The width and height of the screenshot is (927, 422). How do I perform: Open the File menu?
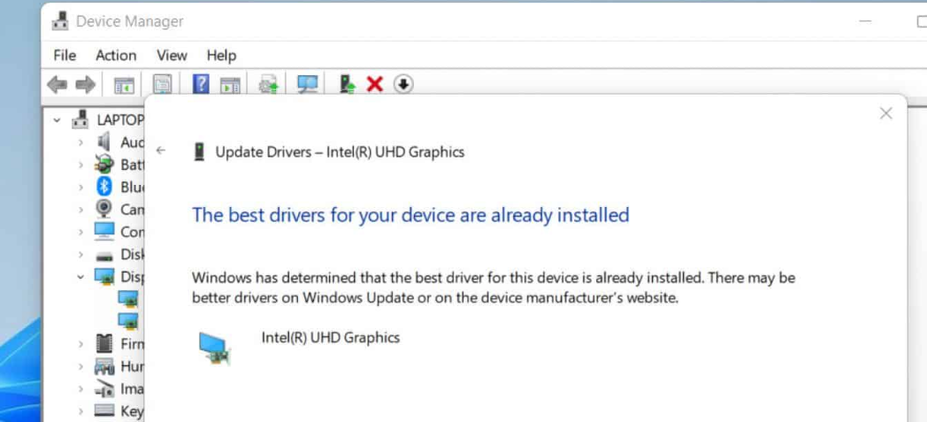(64, 55)
